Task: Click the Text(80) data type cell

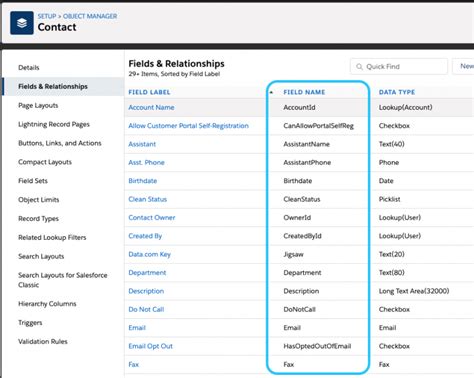Action: tap(392, 273)
